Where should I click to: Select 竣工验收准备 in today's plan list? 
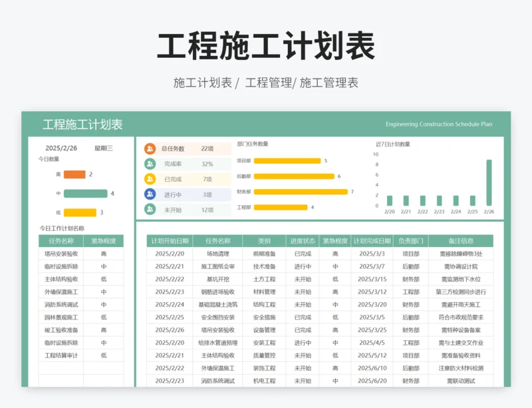coord(61,330)
